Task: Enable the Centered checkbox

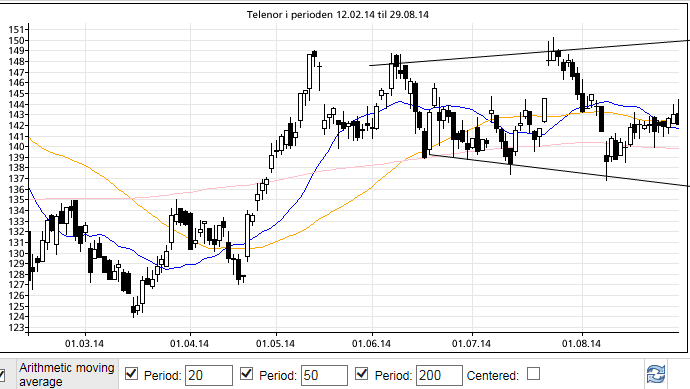Action: click(x=533, y=374)
